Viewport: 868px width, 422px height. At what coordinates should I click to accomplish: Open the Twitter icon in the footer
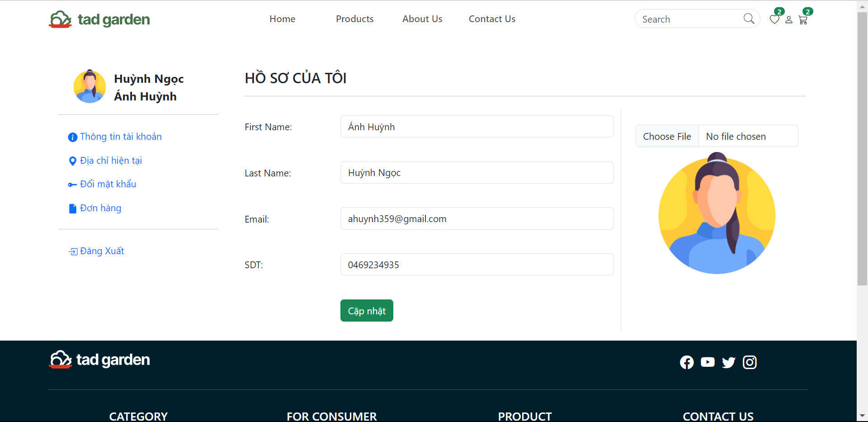(x=728, y=362)
